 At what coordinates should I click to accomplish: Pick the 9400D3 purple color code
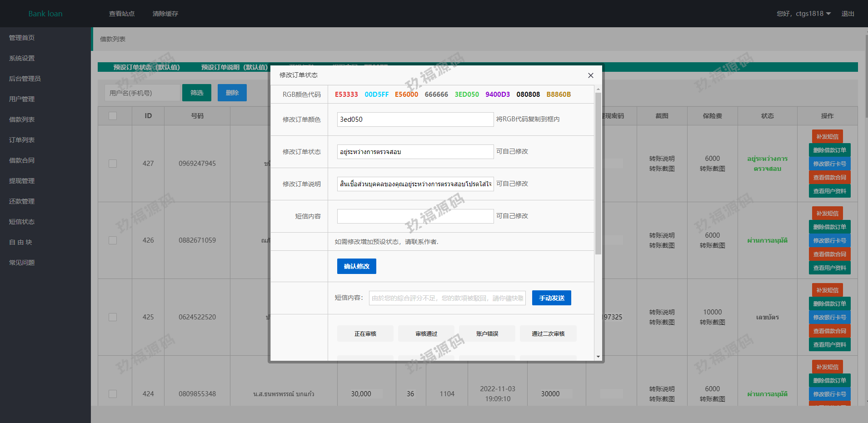click(x=497, y=95)
